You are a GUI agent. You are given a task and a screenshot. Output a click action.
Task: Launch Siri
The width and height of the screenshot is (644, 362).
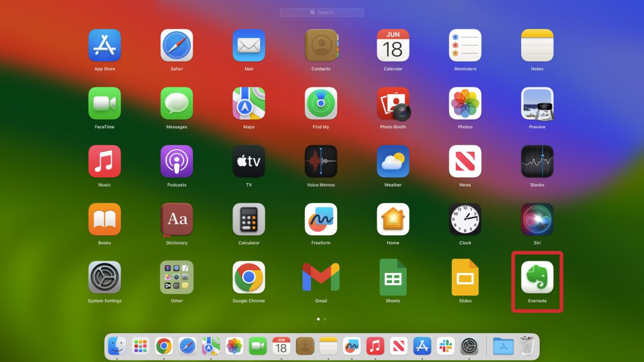pos(537,219)
